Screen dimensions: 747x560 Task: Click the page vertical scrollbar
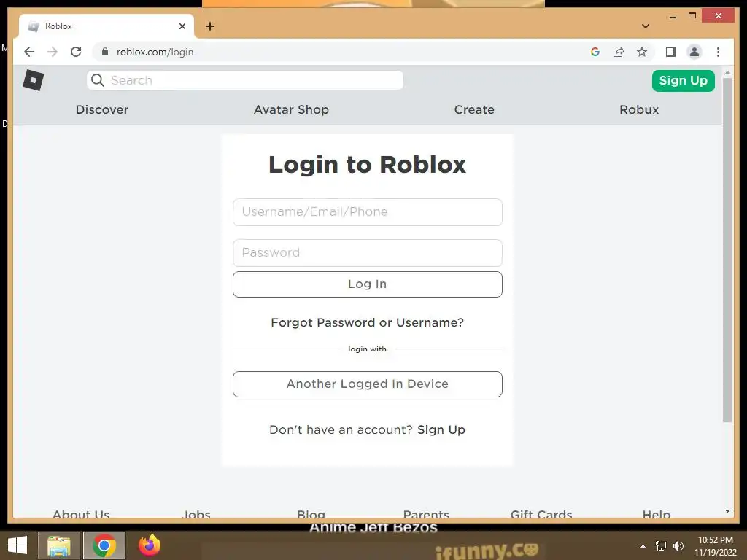pyautogui.click(x=727, y=250)
